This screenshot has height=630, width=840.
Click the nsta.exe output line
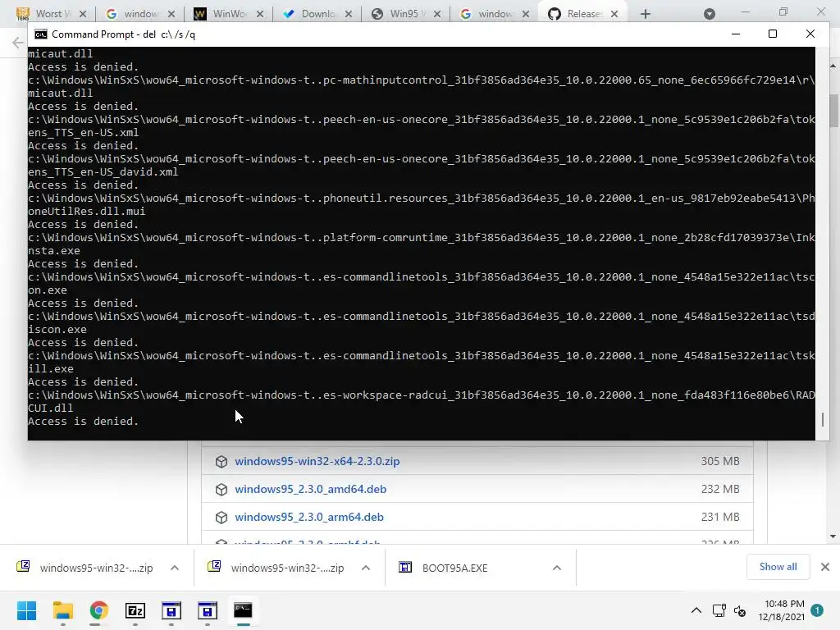click(x=53, y=251)
